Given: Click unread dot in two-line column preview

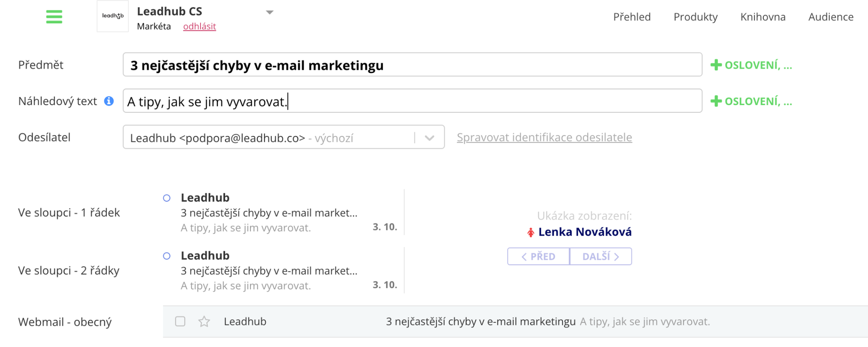Looking at the screenshot, I should pyautogui.click(x=167, y=256).
